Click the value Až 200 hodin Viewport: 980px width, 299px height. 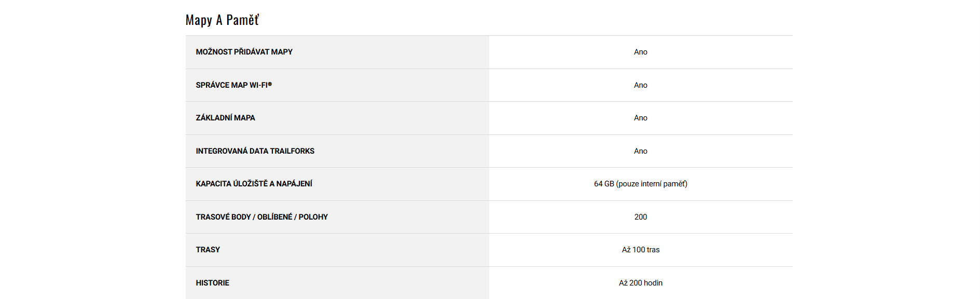(640, 283)
